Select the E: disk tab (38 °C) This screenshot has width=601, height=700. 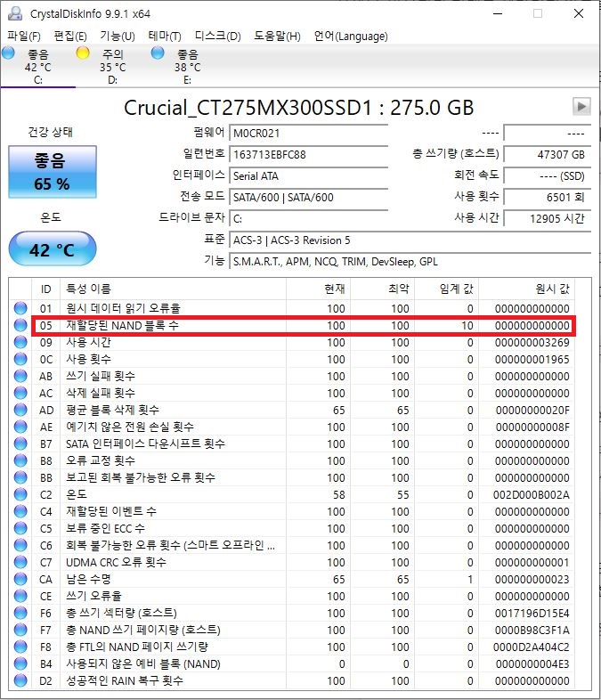(187, 67)
